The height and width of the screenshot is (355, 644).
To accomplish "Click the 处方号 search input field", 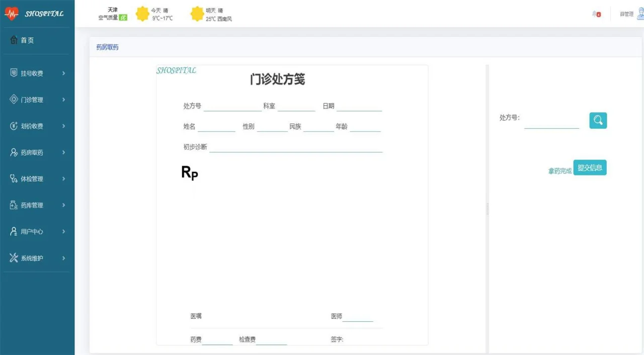I will [551, 122].
